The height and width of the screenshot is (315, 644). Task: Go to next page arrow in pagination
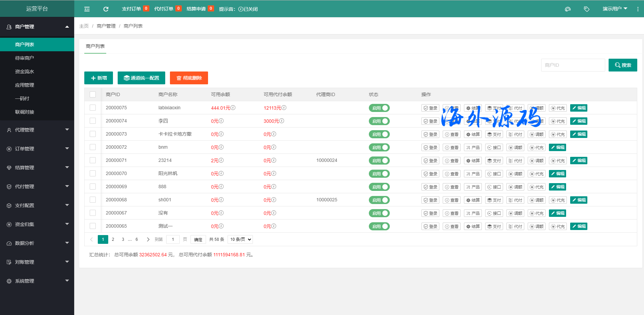tap(148, 239)
